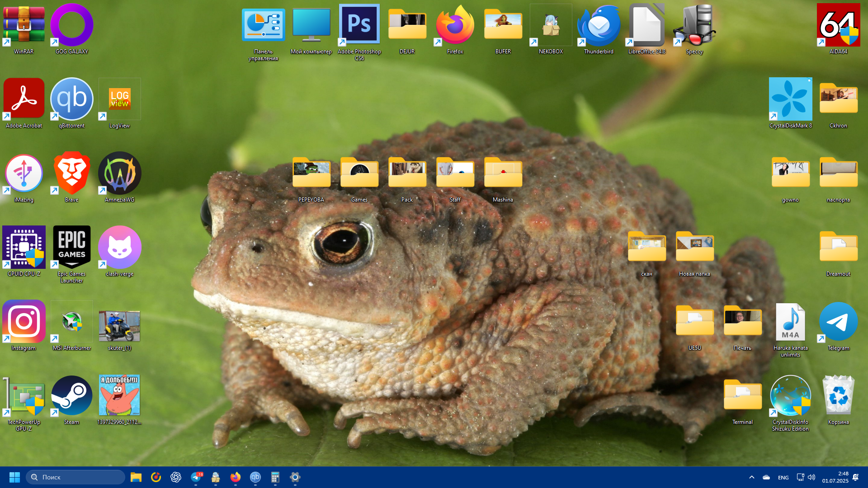Select the qBittorrent desktop shortcut

pos(71,99)
